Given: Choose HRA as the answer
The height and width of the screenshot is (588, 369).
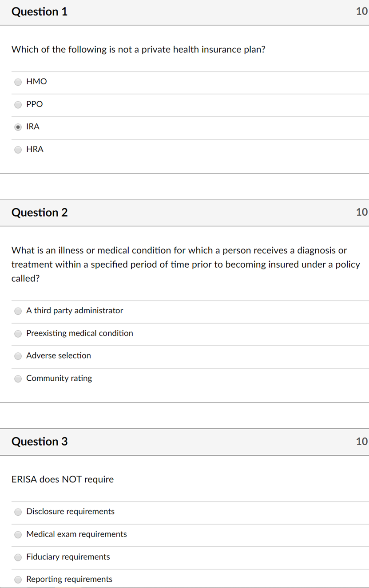Looking at the screenshot, I should (x=18, y=150).
